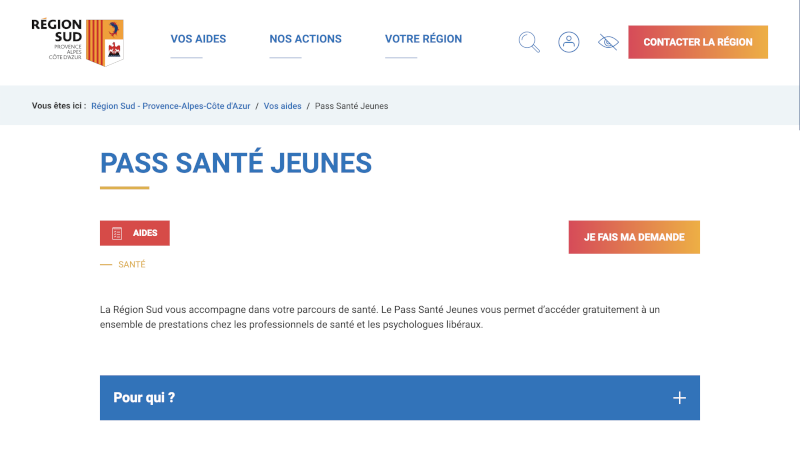This screenshot has width=800, height=450.
Task: Click the document icon in the Aides badge
Action: pyautogui.click(x=117, y=233)
